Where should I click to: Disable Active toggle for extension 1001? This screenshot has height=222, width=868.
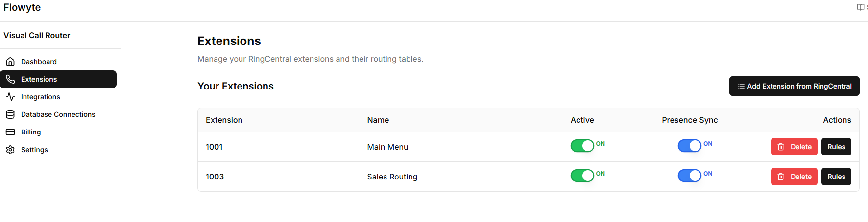pos(582,146)
